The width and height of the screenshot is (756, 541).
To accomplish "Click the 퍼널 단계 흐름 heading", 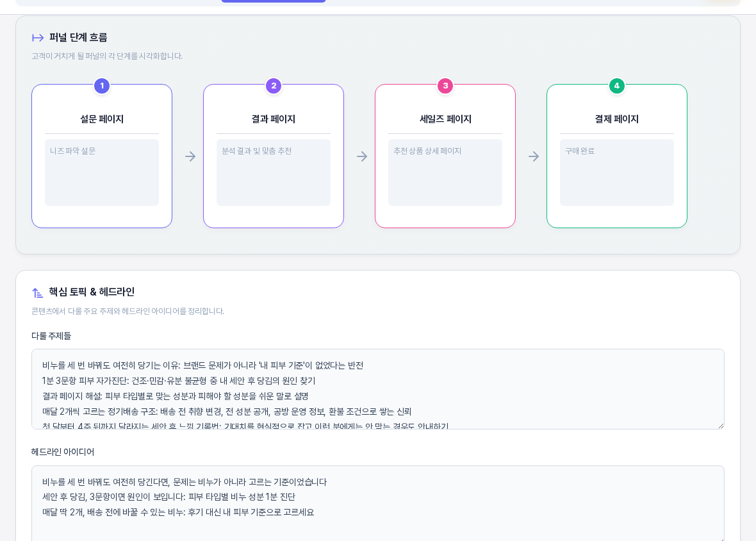I will (x=78, y=38).
